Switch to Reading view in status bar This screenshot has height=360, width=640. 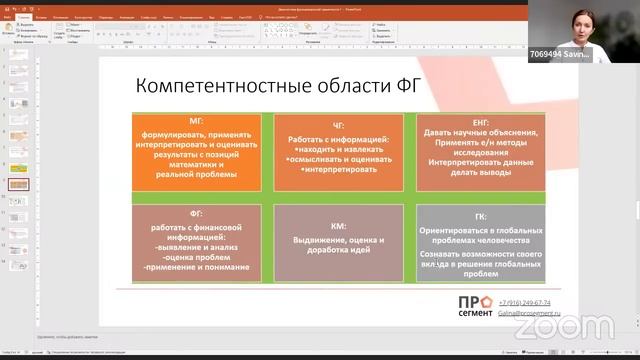pos(573,352)
